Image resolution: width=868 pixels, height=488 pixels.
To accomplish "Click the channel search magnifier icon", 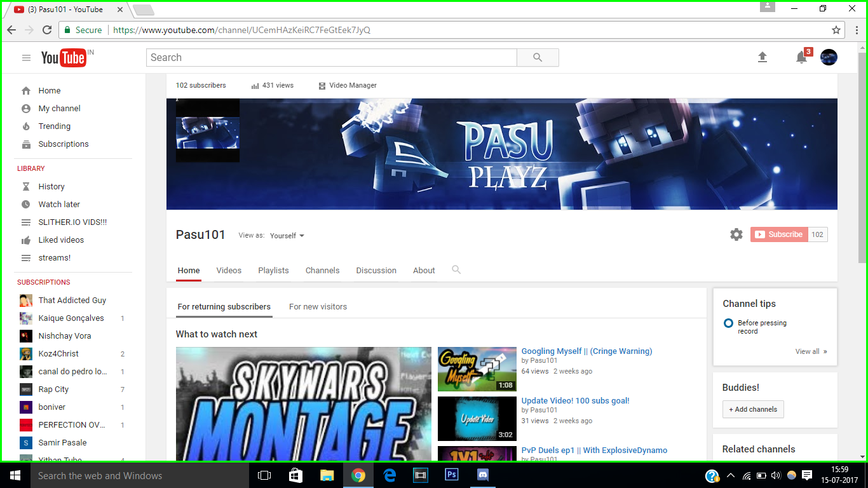I will [x=456, y=269].
